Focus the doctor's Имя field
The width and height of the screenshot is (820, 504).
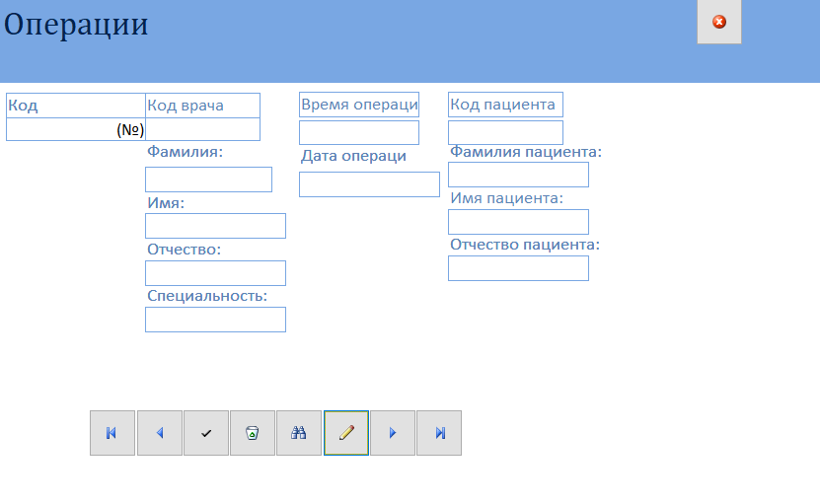(x=215, y=226)
